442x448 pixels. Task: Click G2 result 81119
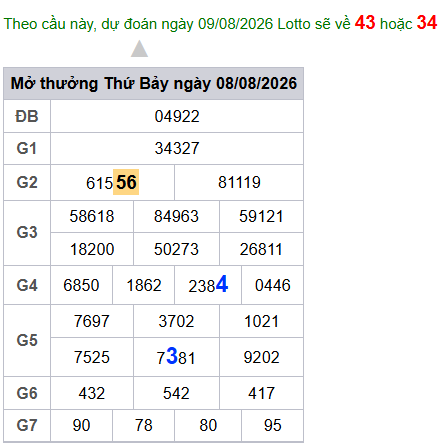point(239,182)
